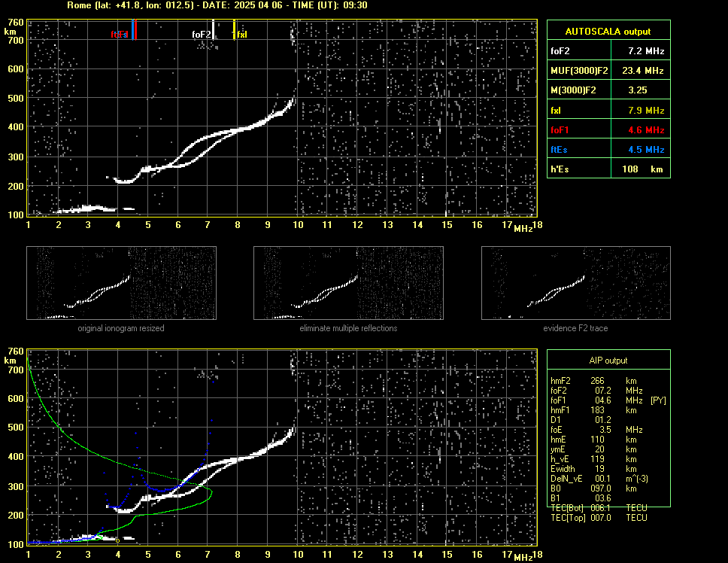Select the hmF2 266 km row
The width and height of the screenshot is (728, 563).
[594, 381]
